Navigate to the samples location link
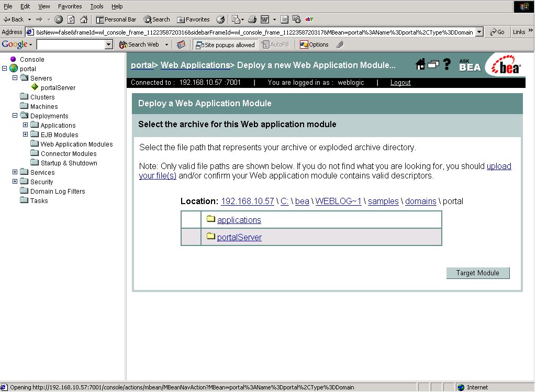Image resolution: width=536 pixels, height=392 pixels. point(383,201)
